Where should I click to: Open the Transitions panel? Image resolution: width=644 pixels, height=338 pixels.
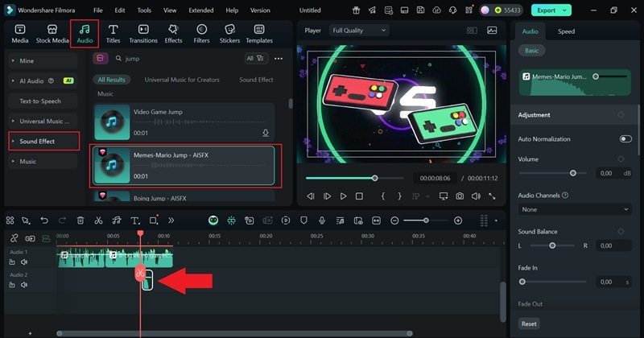pos(143,34)
